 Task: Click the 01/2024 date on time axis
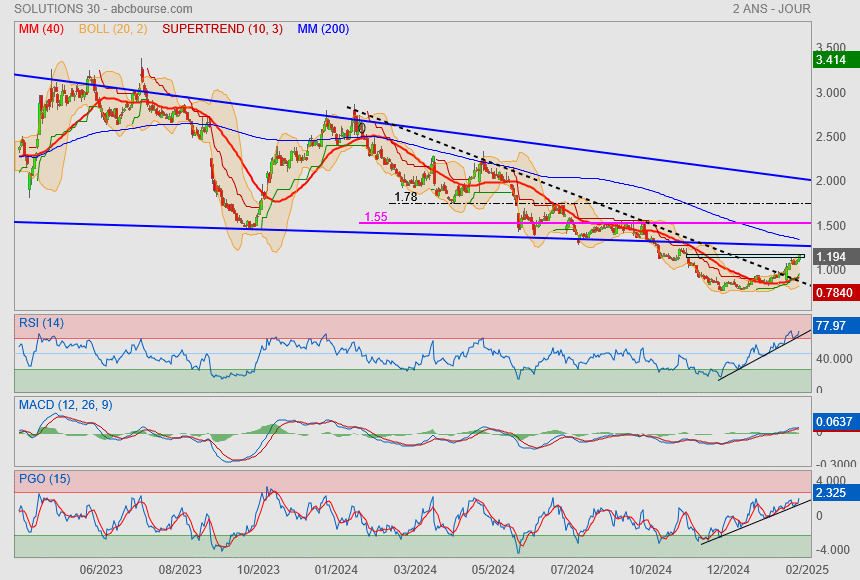pos(337,570)
